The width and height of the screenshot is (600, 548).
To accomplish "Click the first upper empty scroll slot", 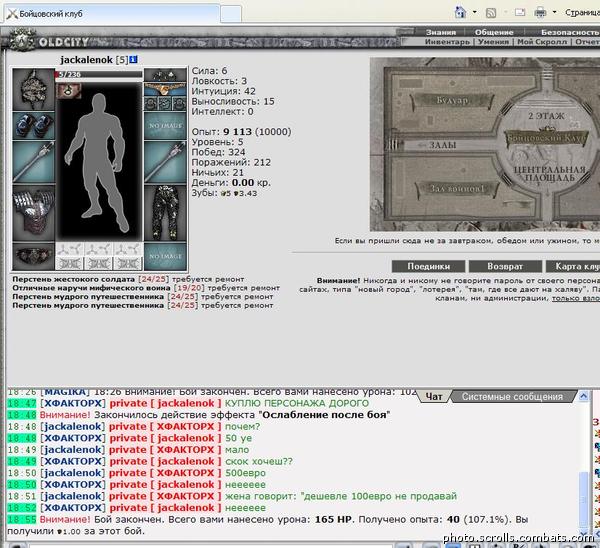I will (70, 250).
